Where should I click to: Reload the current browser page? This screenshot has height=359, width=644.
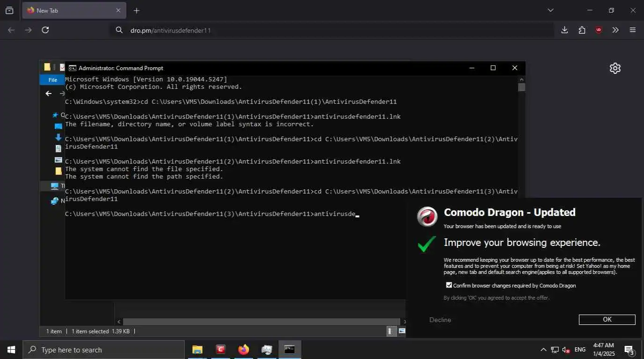tap(45, 30)
